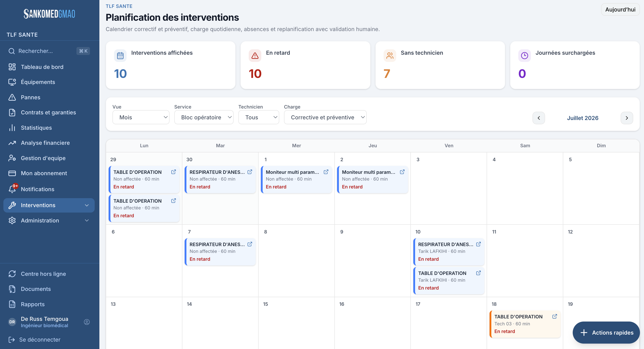
Task: Click the TLF SANTE breadcrumb text
Action: (119, 6)
